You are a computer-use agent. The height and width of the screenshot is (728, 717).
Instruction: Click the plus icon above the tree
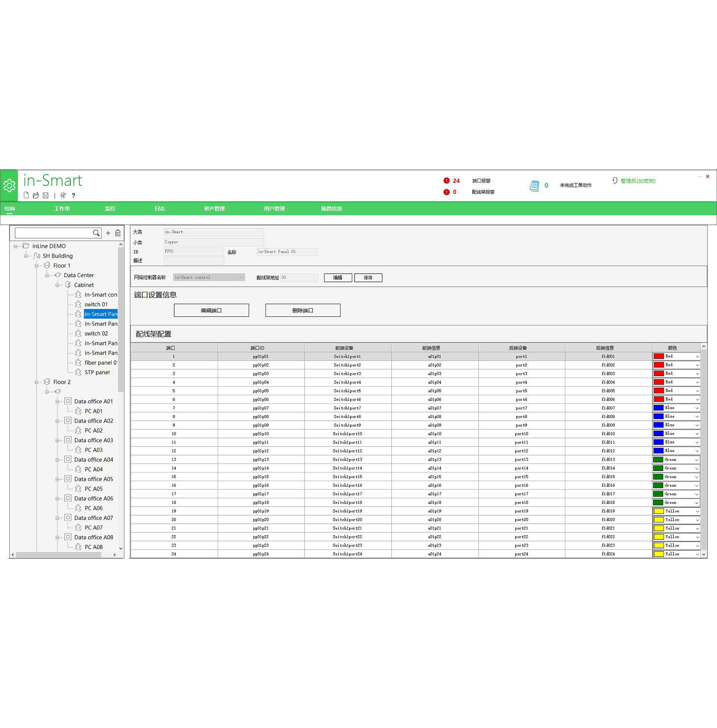[108, 233]
